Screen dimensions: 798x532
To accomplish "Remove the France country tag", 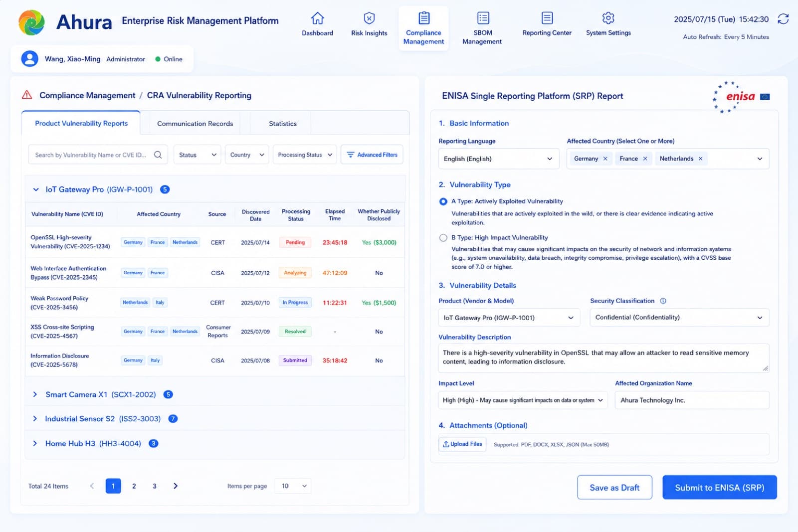I will coord(645,159).
